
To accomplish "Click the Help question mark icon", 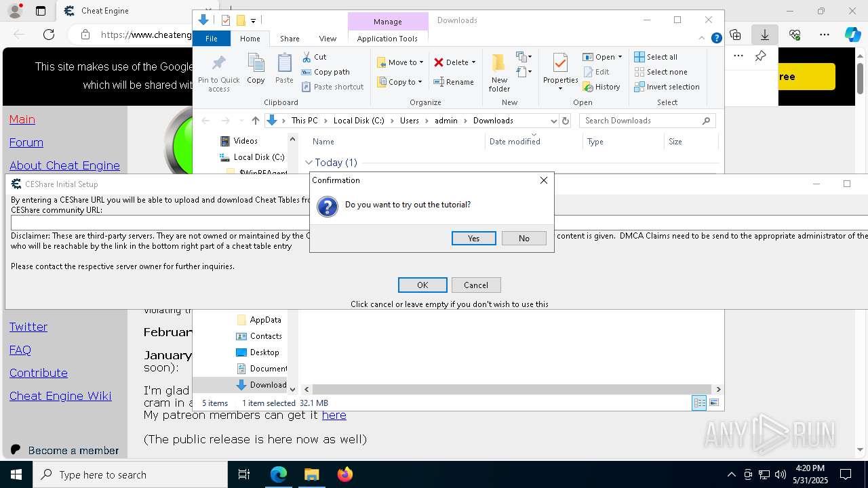I will click(716, 39).
